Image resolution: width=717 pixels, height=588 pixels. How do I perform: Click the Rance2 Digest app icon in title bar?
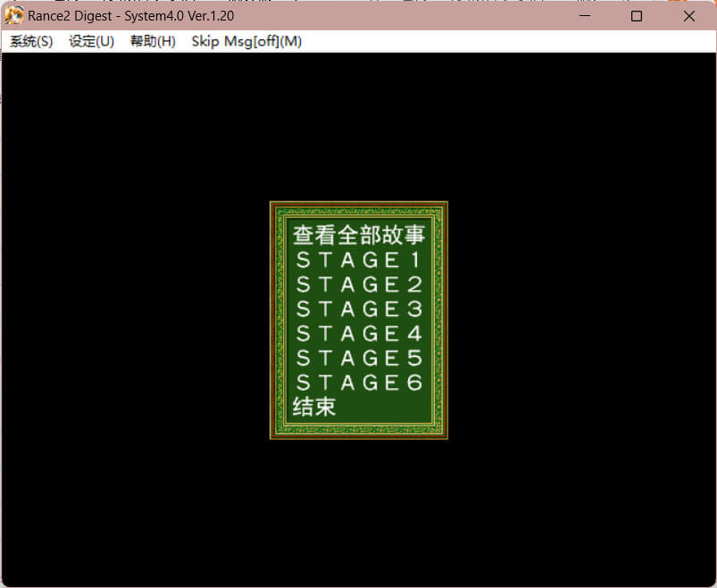coord(14,16)
